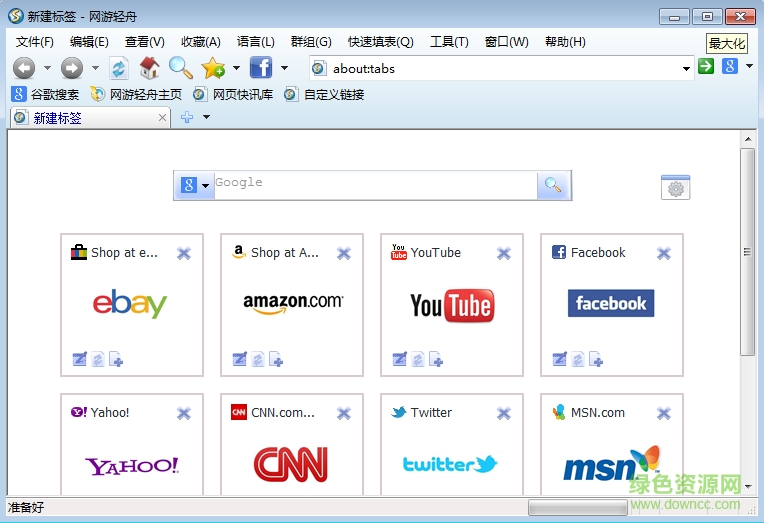This screenshot has width=764, height=523.
Task: Remove the YouTube speed dial tile
Action: coord(504,254)
